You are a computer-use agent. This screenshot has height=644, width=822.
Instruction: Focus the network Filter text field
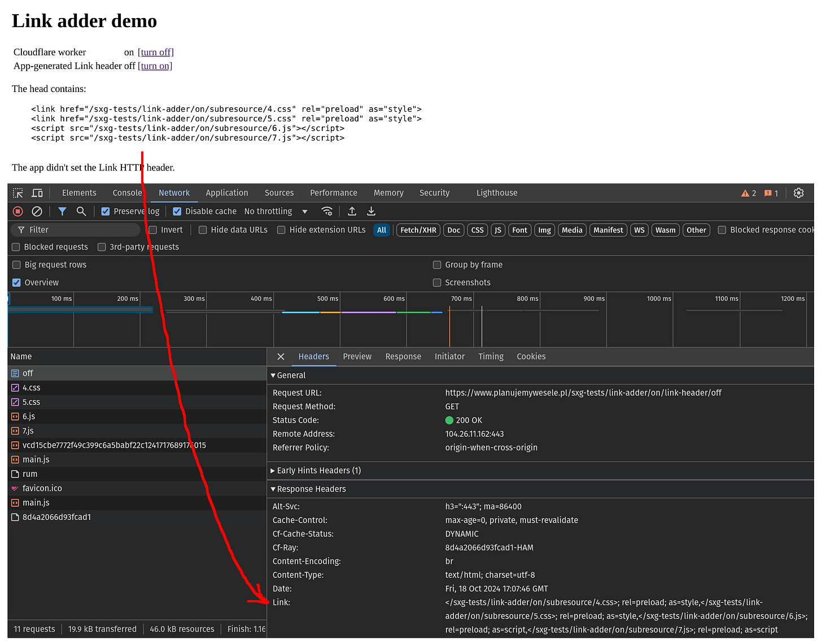76,230
